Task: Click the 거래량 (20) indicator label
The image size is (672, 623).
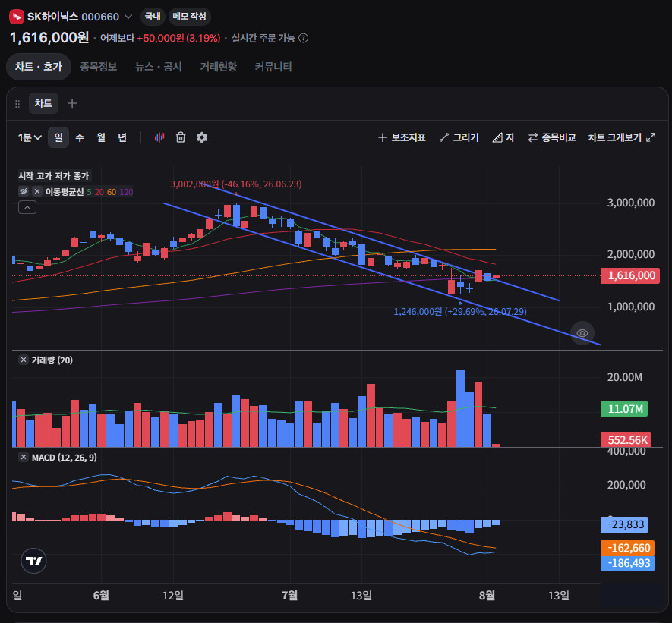Action: [x=52, y=360]
